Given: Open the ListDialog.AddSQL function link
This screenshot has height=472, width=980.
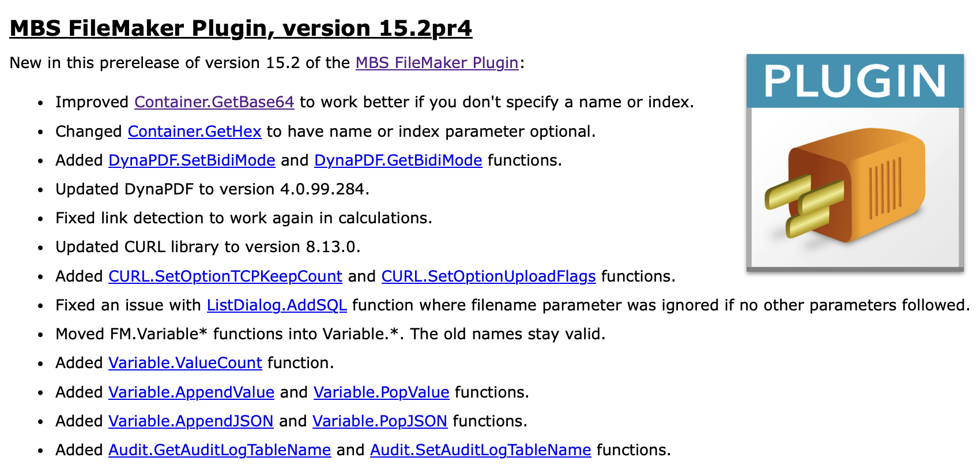Looking at the screenshot, I should click(x=277, y=305).
